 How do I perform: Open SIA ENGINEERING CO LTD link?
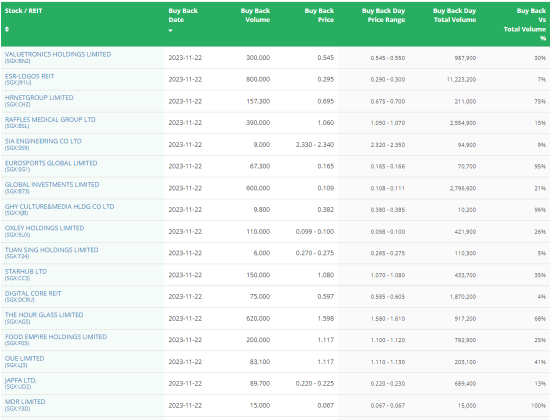pyautogui.click(x=43, y=141)
